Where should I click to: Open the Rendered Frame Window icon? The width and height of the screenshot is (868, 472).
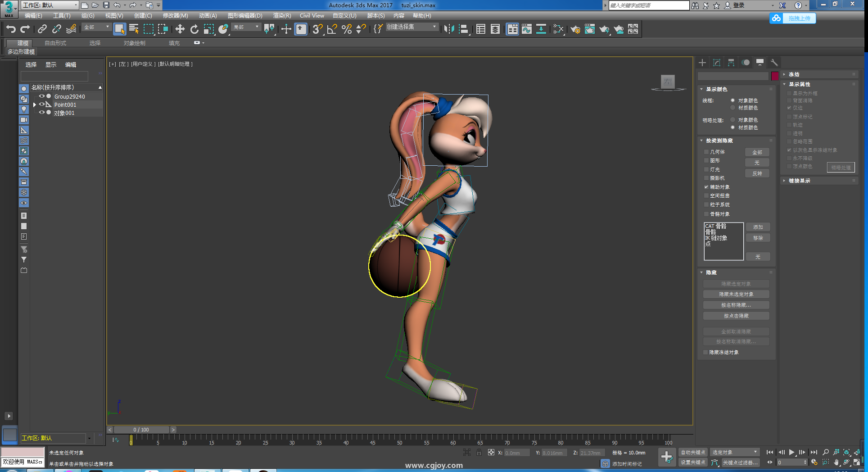click(590, 29)
